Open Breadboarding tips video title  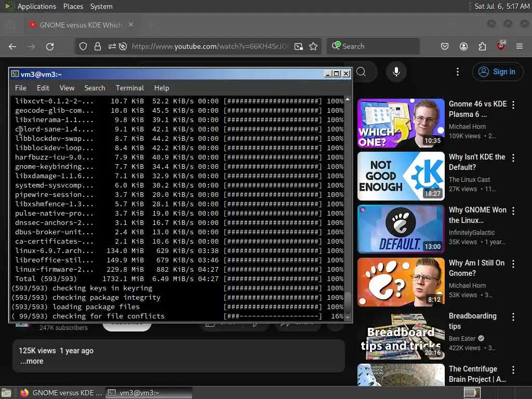point(473,321)
